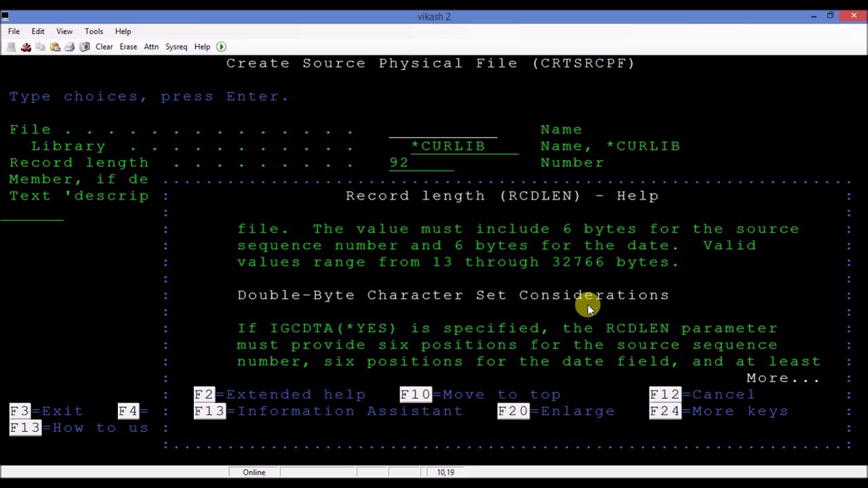Click the printer icon
This screenshot has height=488, width=868.
click(70, 47)
